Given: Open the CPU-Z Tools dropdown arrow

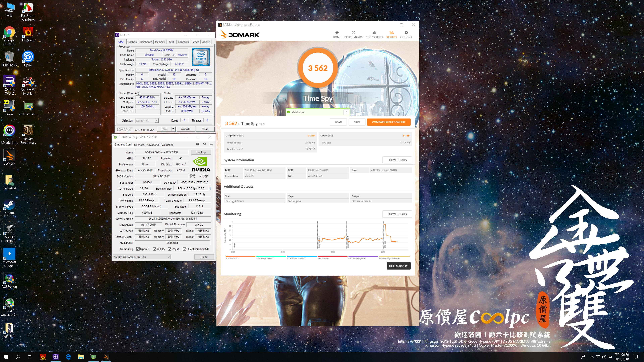Looking at the screenshot, I should [x=173, y=129].
